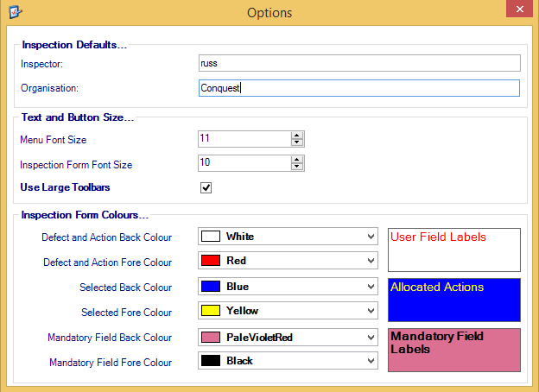Uncheck Use Large Toolbars checkbox

pyautogui.click(x=206, y=187)
